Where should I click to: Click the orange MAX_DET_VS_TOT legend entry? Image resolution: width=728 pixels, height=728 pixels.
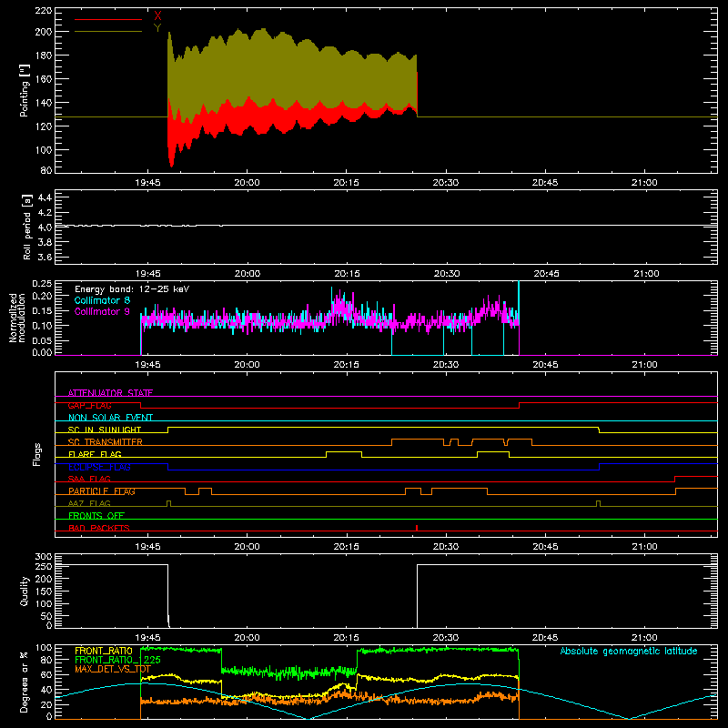[x=113, y=669]
